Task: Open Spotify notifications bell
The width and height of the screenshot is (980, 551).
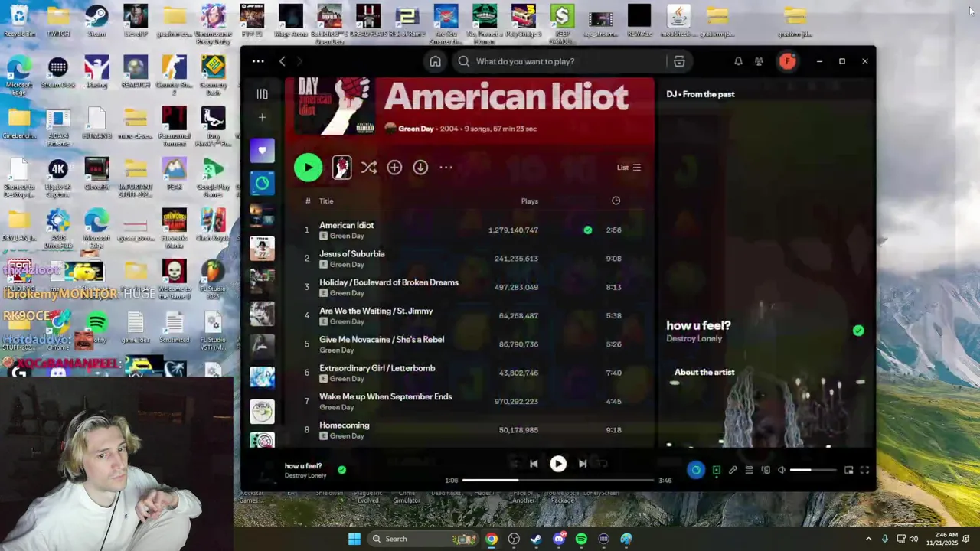Action: pos(738,61)
